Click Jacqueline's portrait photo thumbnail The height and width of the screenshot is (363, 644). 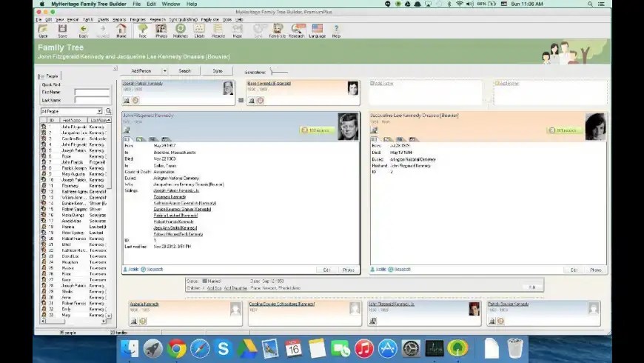595,127
